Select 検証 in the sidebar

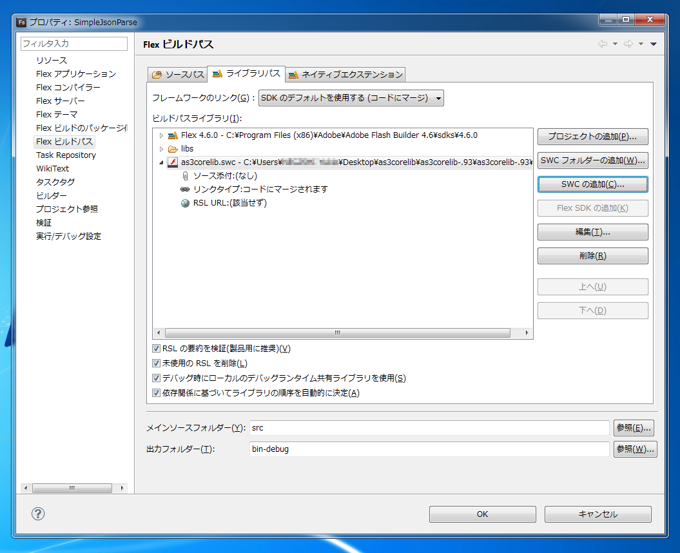[44, 223]
